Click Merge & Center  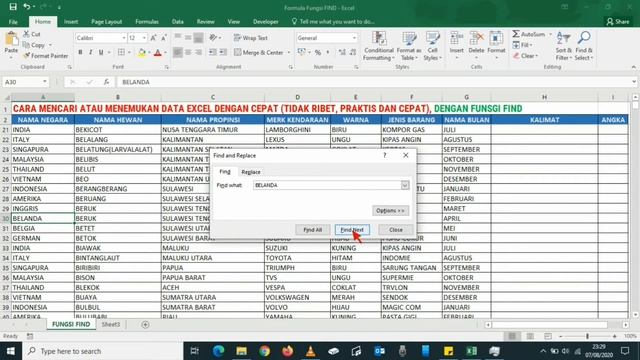pyautogui.click(x=258, y=52)
